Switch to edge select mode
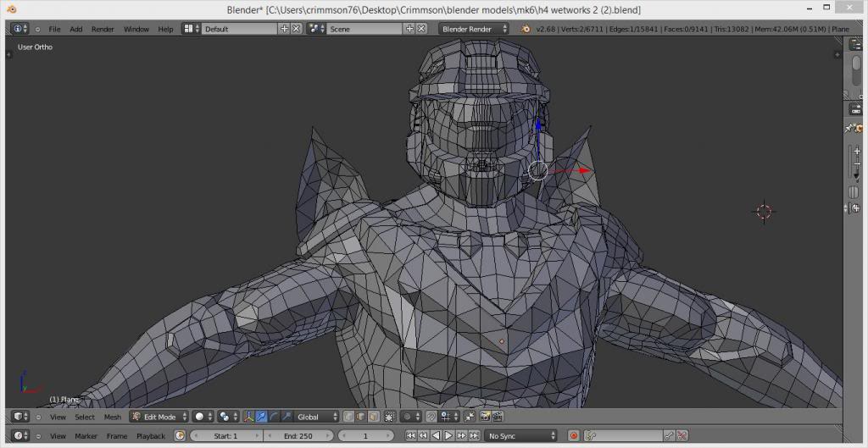 (361, 417)
